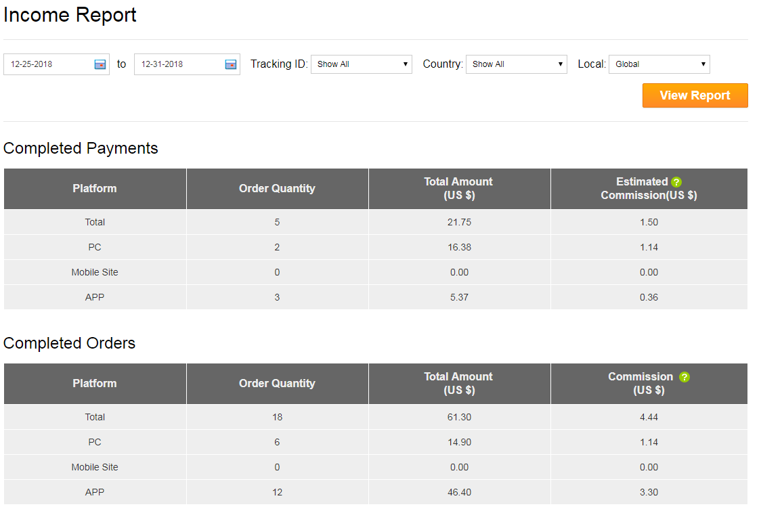Click the Commission help question icon

684,377
